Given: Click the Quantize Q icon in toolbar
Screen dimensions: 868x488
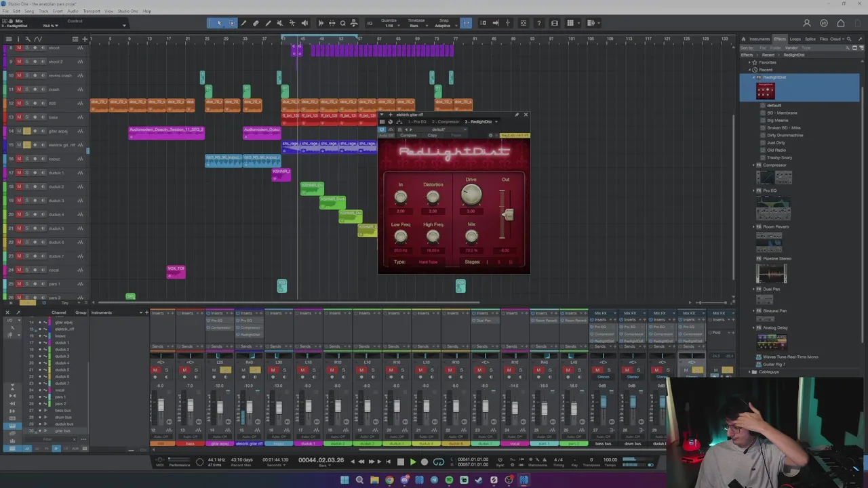Looking at the screenshot, I should click(342, 23).
